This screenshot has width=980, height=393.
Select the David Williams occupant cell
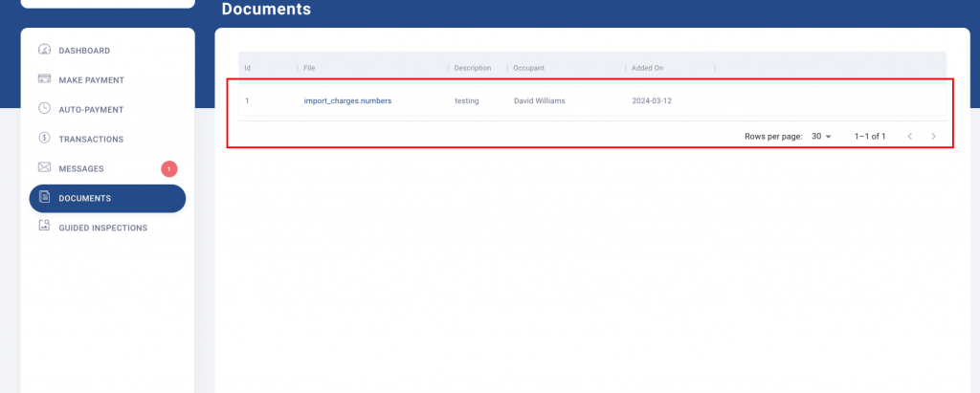coord(539,100)
